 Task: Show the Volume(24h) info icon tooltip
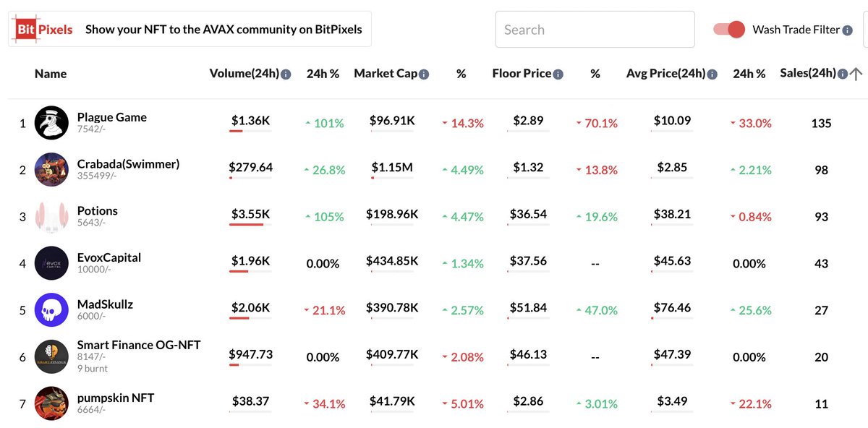pyautogui.click(x=286, y=74)
